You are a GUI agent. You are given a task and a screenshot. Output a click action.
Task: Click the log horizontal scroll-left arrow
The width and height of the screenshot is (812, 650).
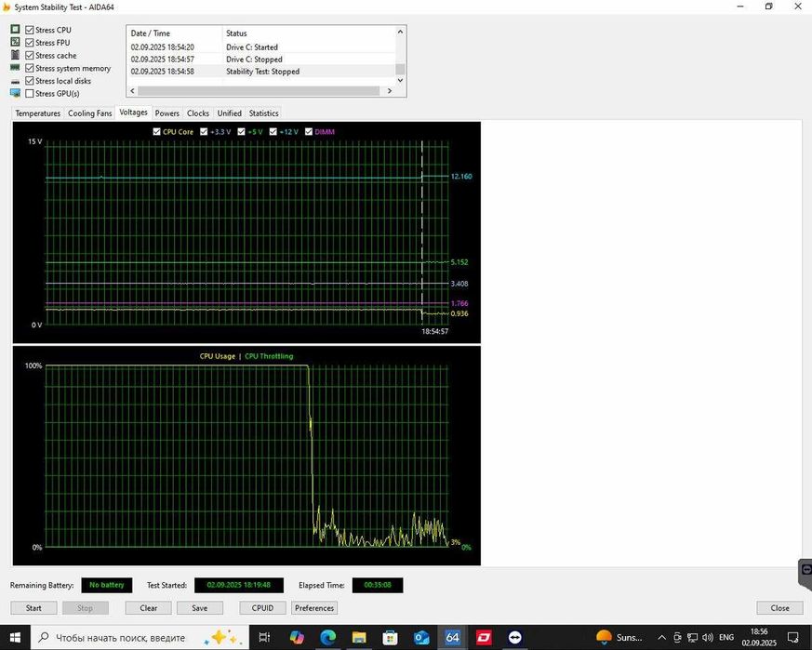(132, 90)
